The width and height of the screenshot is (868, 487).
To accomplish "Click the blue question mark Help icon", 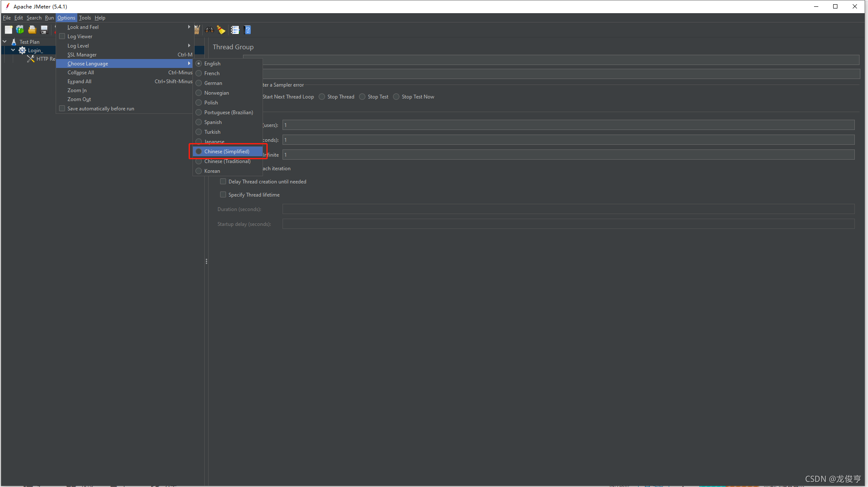I will [x=248, y=30].
